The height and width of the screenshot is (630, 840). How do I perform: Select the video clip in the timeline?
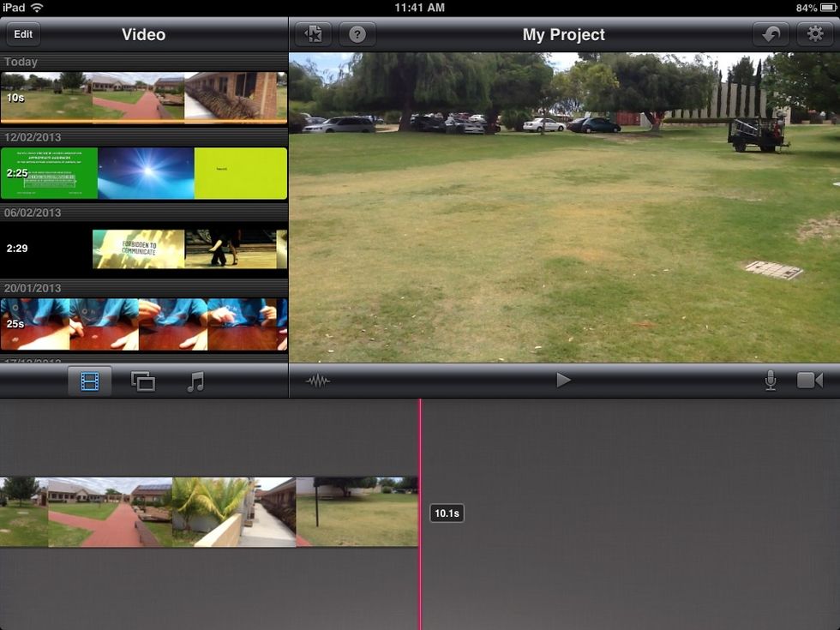pos(209,513)
